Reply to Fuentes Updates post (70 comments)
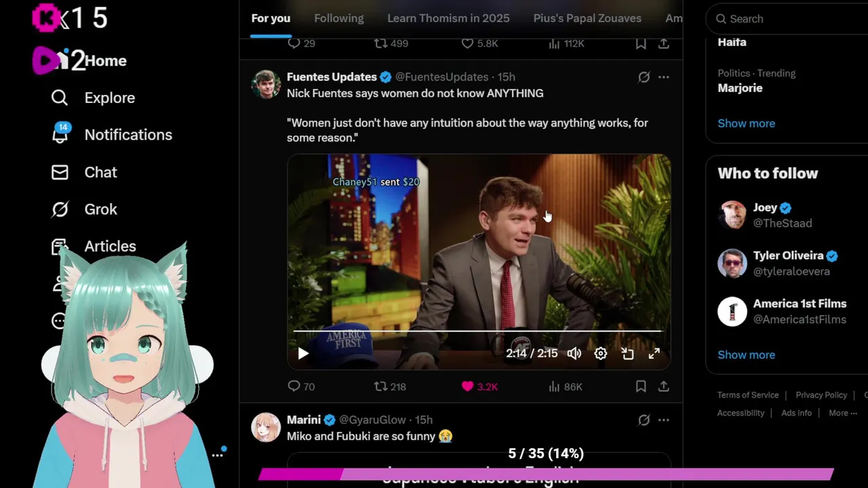This screenshot has width=868, height=488. click(301, 386)
